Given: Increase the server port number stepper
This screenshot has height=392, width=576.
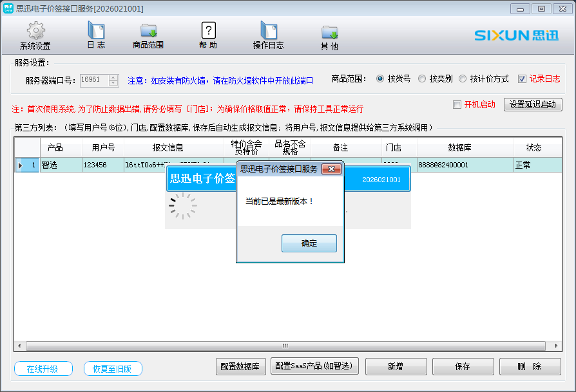Looking at the screenshot, I should click(x=114, y=77).
